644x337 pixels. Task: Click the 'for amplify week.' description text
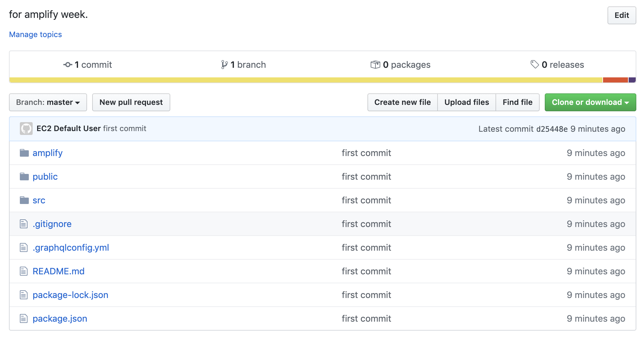(x=48, y=14)
